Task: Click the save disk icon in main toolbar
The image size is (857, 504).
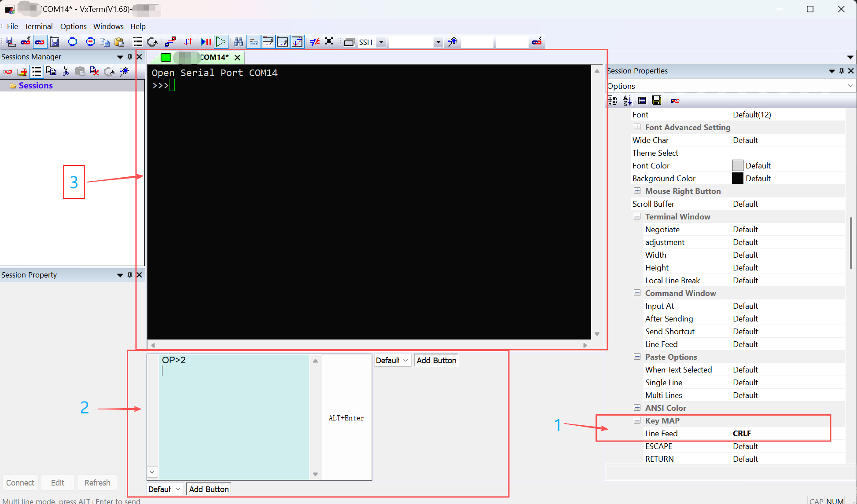Action: click(x=55, y=42)
